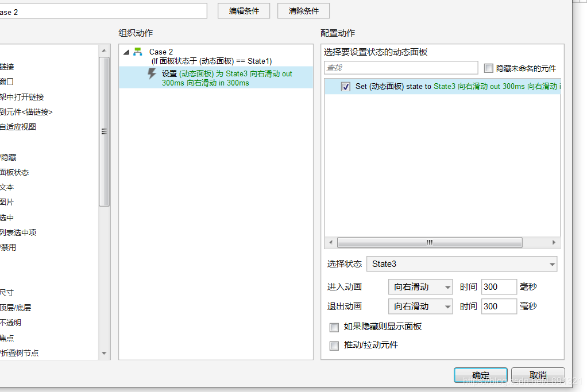Click the lightning action icon

152,73
